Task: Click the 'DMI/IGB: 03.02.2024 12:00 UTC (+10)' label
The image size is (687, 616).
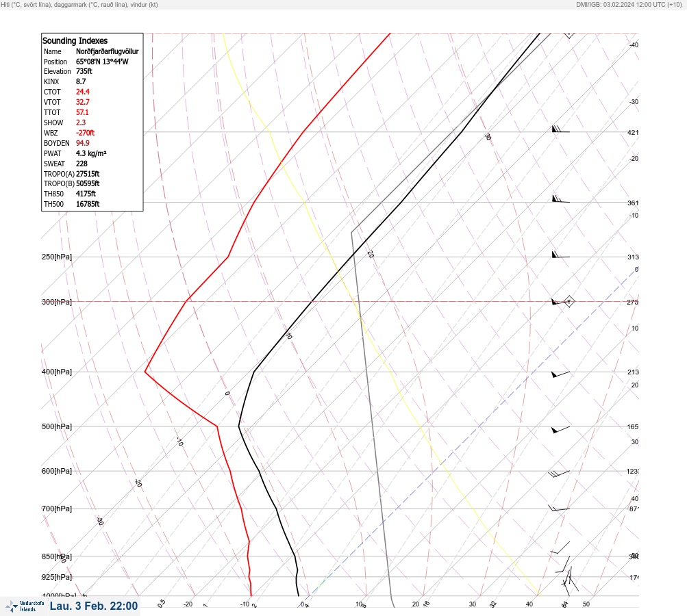Action: point(629,5)
